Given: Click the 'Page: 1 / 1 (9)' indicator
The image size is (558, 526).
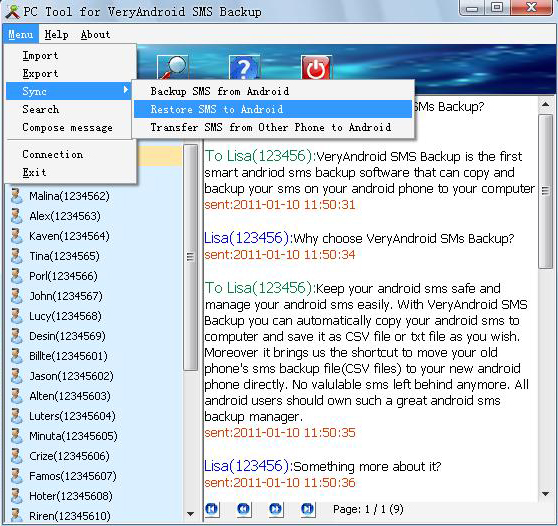Looking at the screenshot, I should tap(368, 509).
